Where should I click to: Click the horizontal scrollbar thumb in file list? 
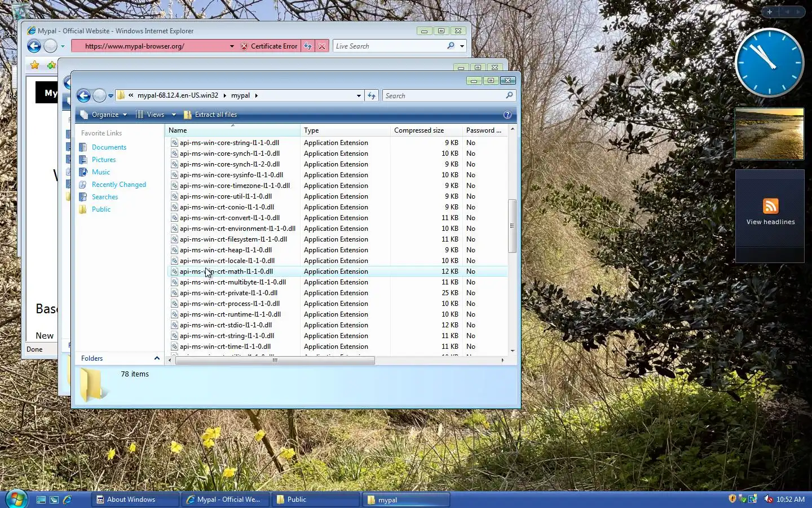click(x=275, y=360)
